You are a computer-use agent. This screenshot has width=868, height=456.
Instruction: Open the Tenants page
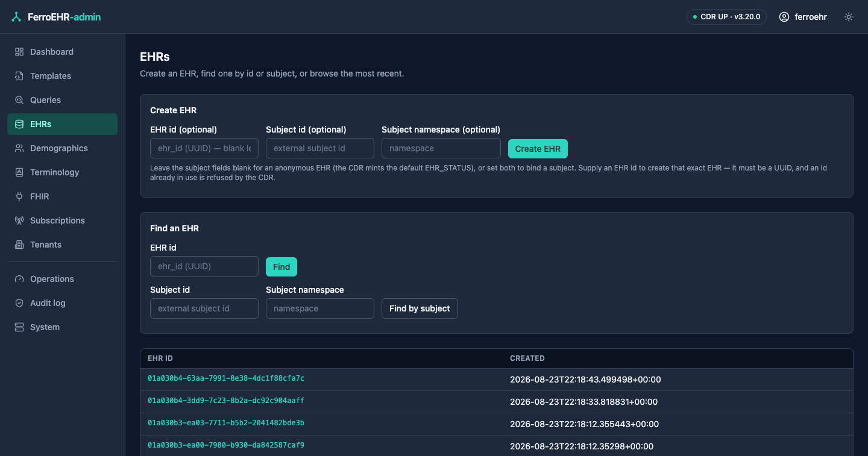point(62,245)
